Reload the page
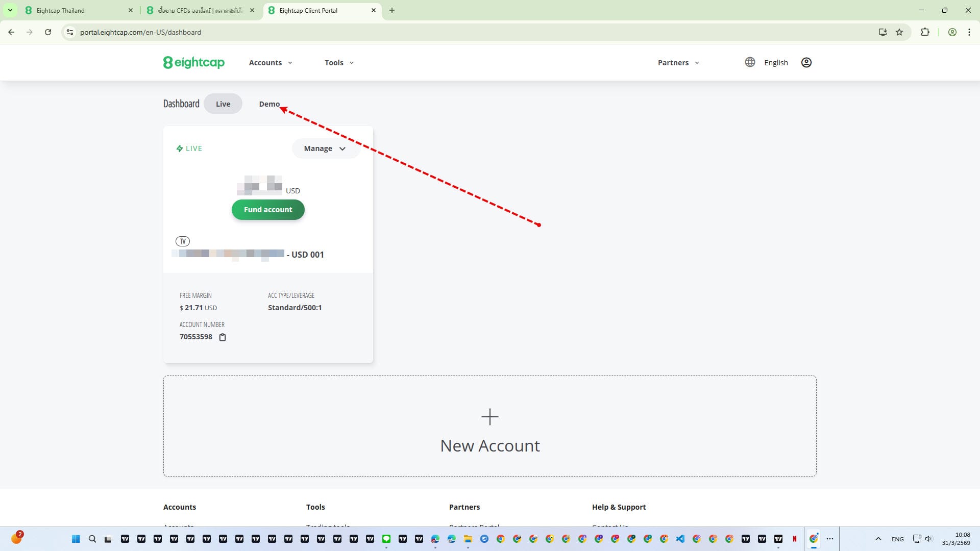 coord(48,32)
